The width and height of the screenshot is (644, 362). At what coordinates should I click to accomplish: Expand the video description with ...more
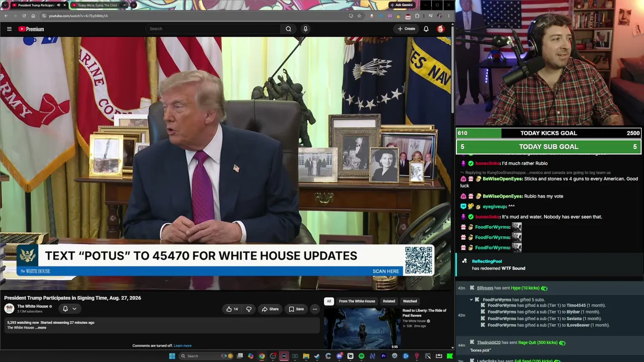tap(41, 328)
